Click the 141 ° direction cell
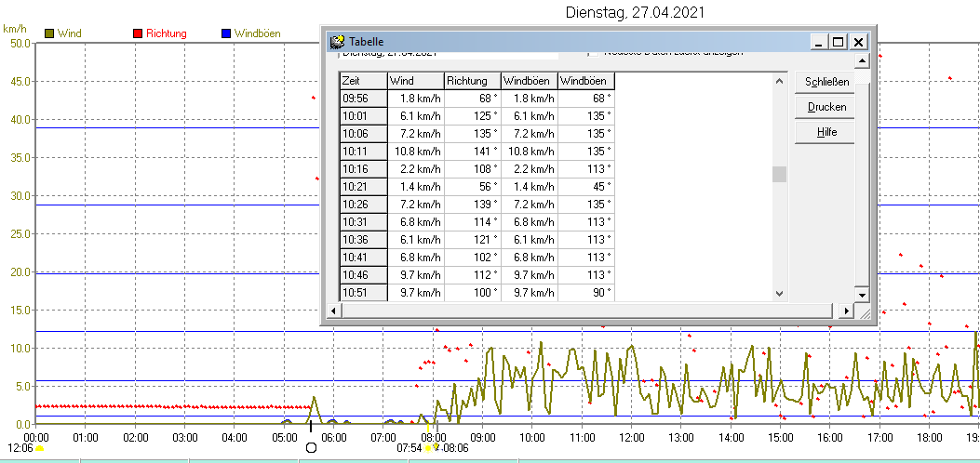980x463 pixels. click(x=473, y=151)
